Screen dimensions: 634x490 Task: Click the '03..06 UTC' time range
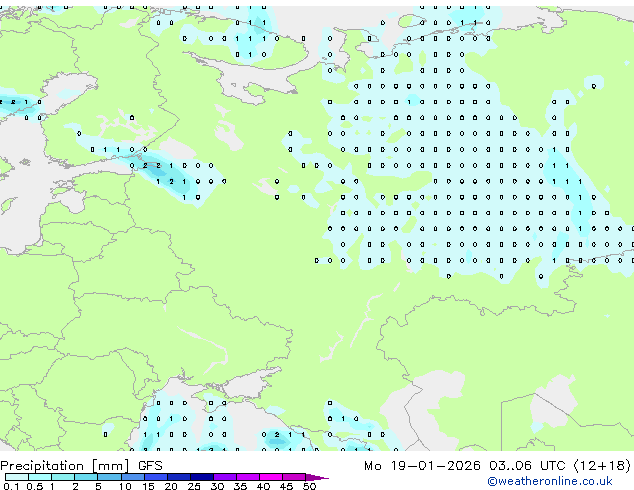pos(527,466)
